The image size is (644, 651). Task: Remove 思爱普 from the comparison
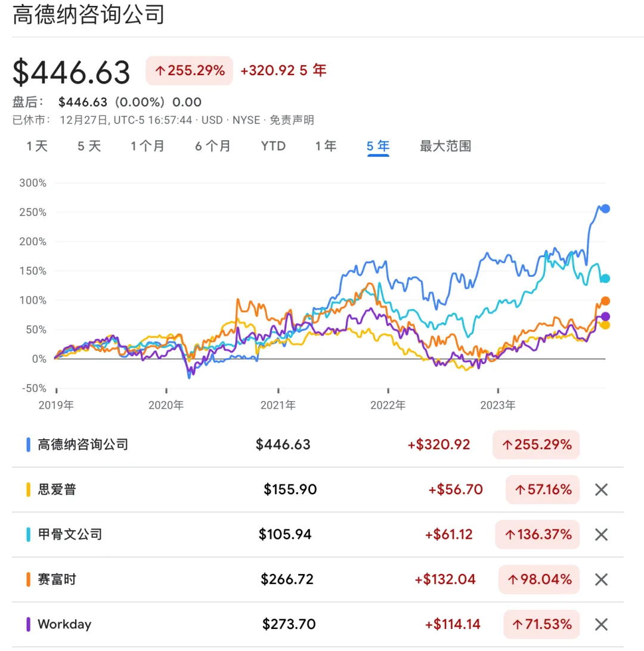click(601, 490)
